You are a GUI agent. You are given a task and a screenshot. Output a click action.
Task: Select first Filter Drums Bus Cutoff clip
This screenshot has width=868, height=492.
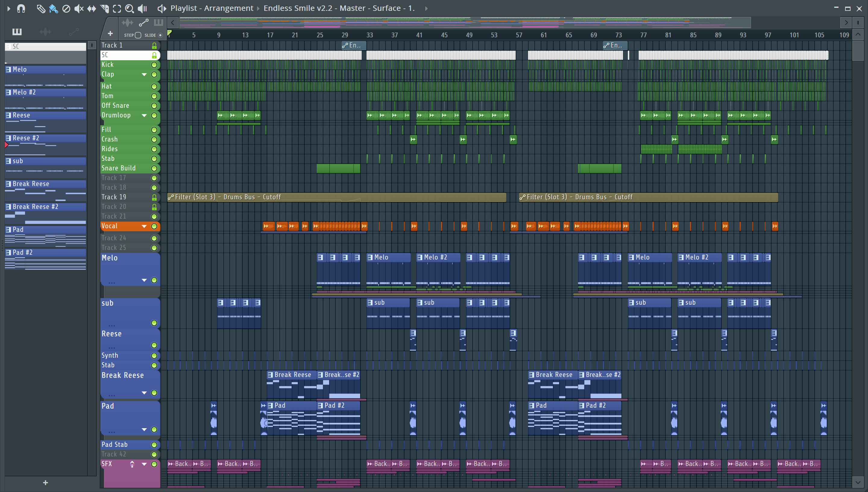pos(336,197)
